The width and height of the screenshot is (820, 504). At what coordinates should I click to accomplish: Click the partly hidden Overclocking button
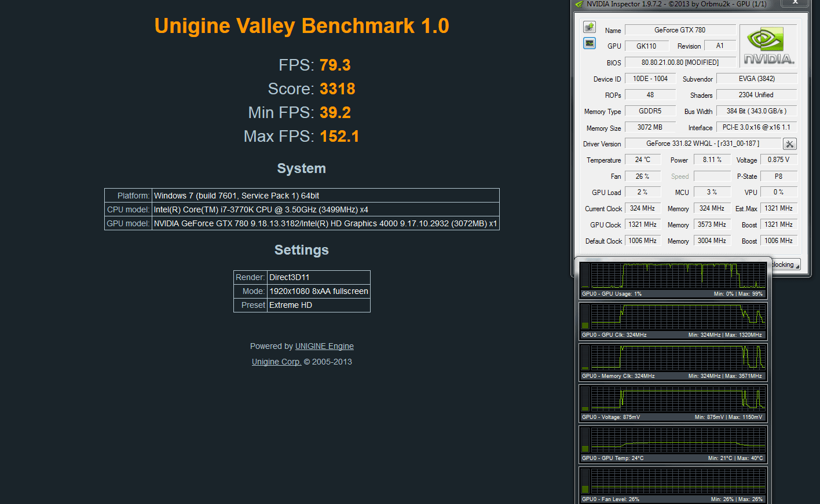786,264
